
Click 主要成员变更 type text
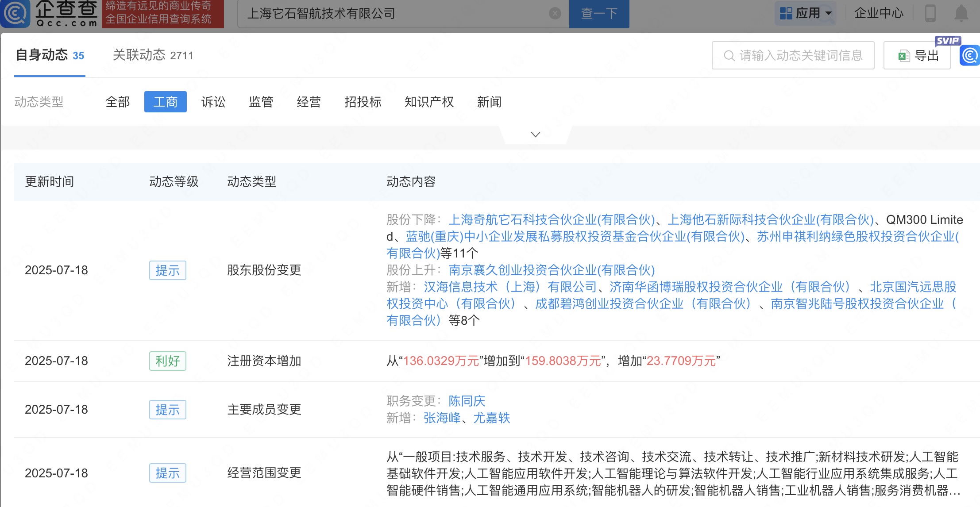264,410
